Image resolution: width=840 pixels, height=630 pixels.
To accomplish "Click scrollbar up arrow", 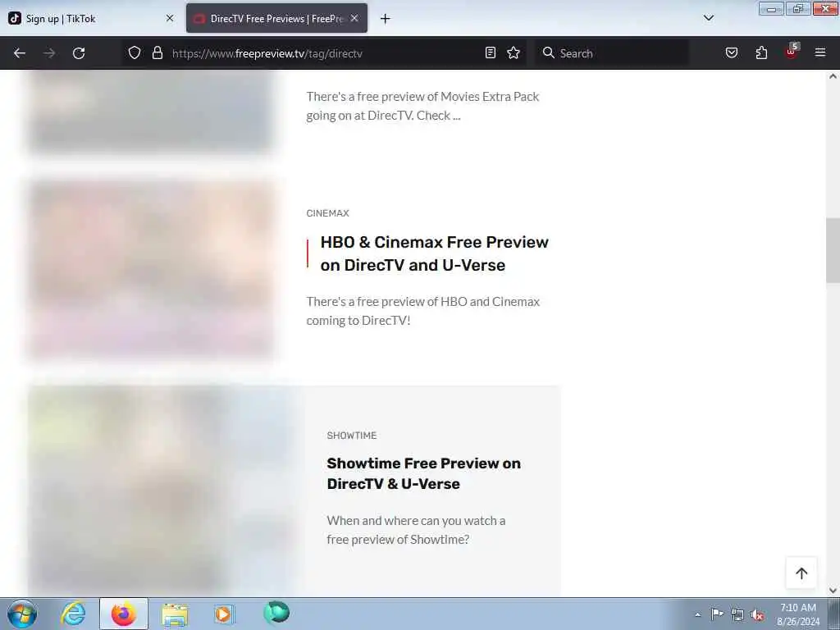I will click(x=833, y=76).
